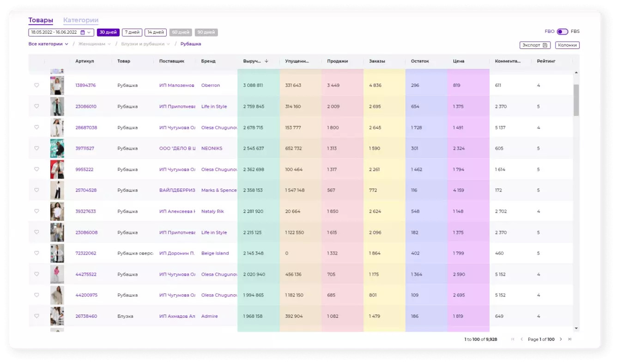Sort by the Бренд column header
Image resolution: width=617 pixels, height=364 pixels.
(208, 61)
